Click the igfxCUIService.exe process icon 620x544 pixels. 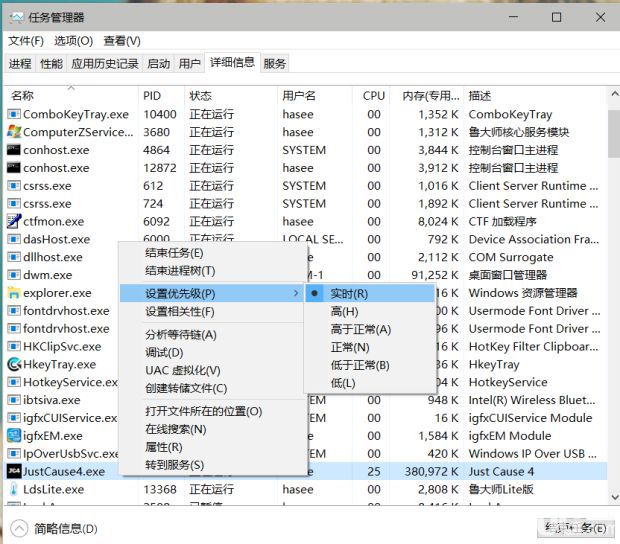[x=13, y=418]
